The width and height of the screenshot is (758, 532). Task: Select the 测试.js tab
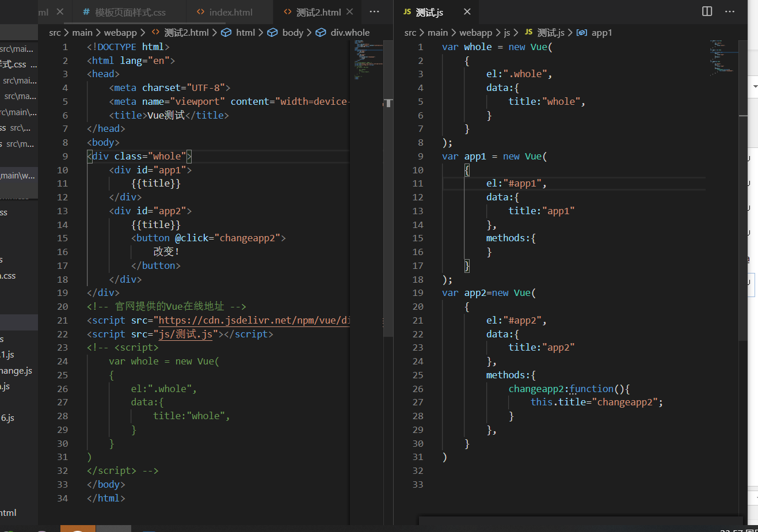(x=429, y=12)
